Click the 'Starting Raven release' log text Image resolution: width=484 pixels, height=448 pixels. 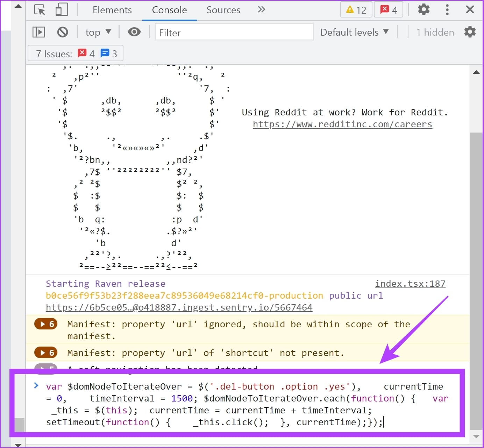[106, 284]
